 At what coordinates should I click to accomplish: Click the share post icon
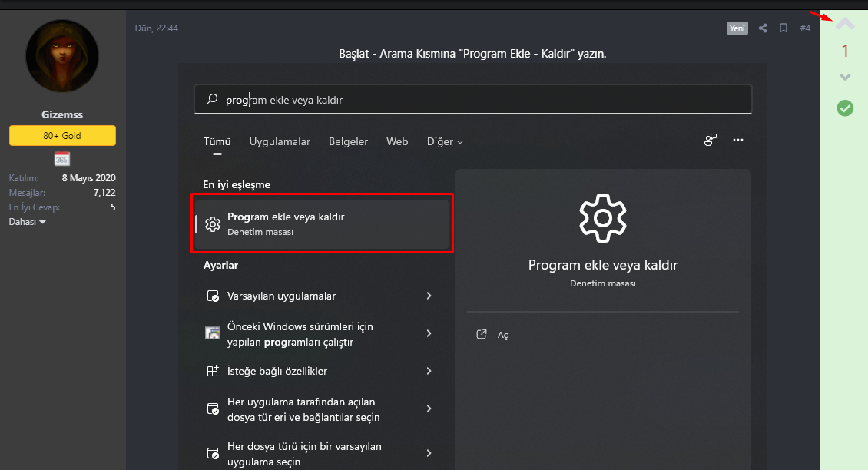point(763,28)
